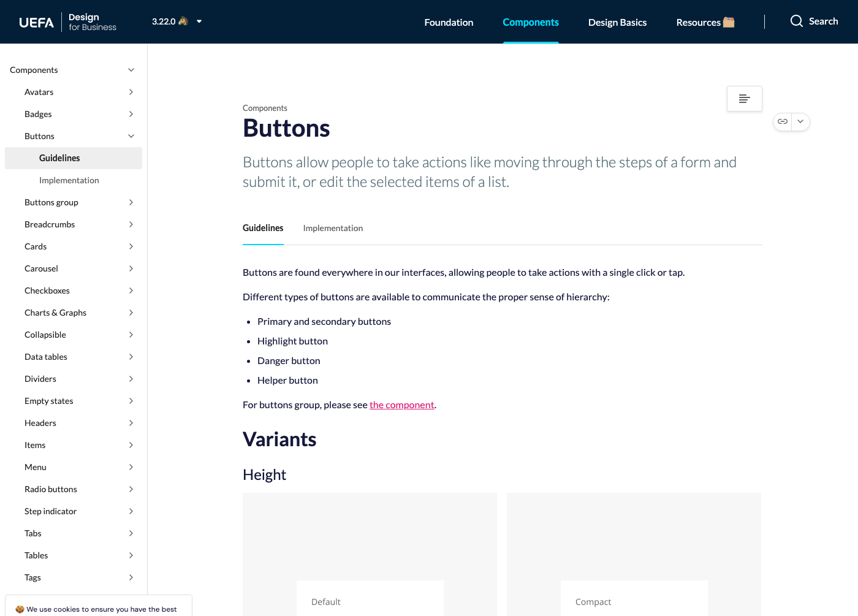Follow the 'the component' link

pyautogui.click(x=402, y=405)
